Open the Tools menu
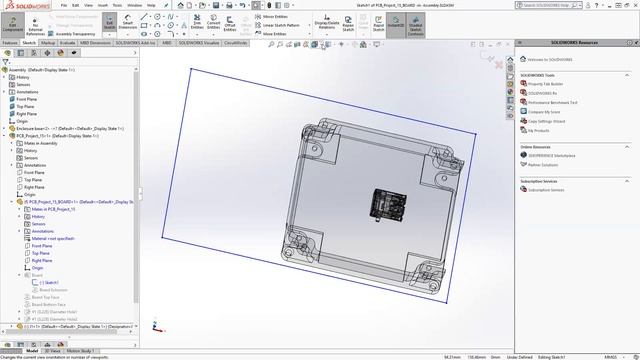640x360 pixels. (x=117, y=5)
